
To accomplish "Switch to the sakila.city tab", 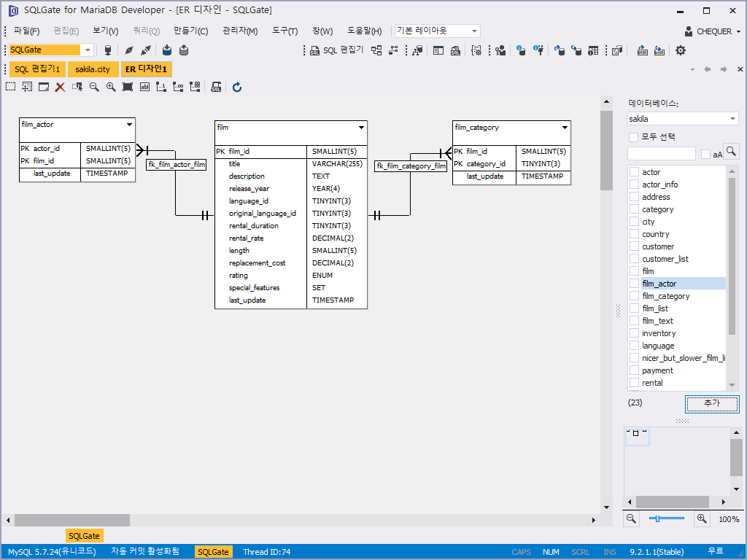I will [x=93, y=69].
